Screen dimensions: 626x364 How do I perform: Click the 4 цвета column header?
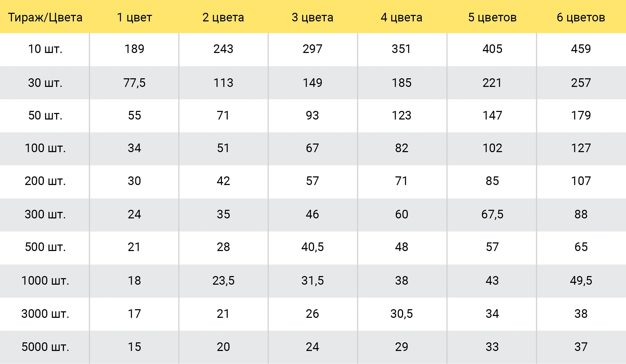point(401,17)
